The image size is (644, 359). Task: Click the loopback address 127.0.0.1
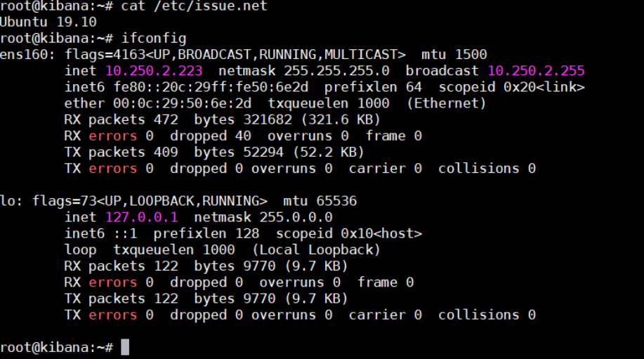point(142,217)
